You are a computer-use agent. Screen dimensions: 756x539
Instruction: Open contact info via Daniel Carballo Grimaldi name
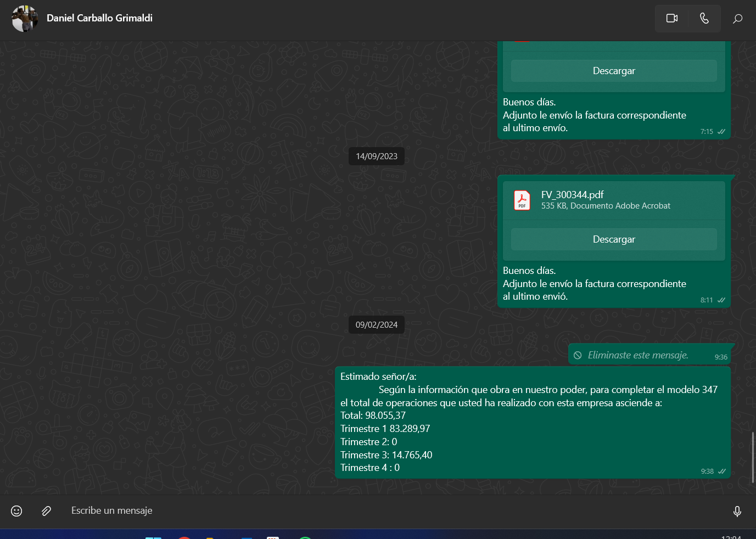click(99, 18)
